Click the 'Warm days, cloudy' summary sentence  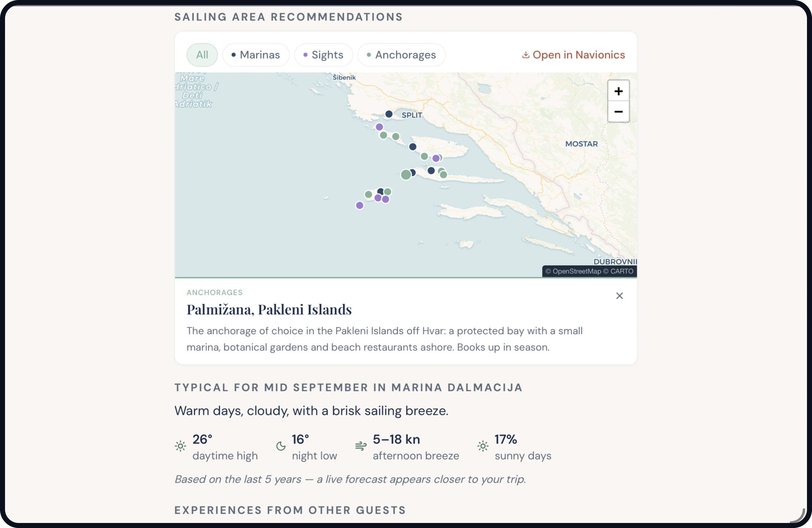coord(311,410)
